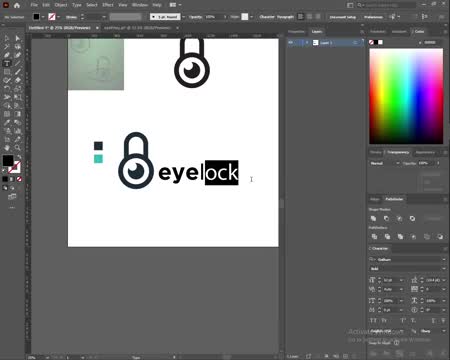Apply Pathfinder Minus Front shape mode
Image resolution: width=450 pixels, height=360 pixels.
coord(386,219)
